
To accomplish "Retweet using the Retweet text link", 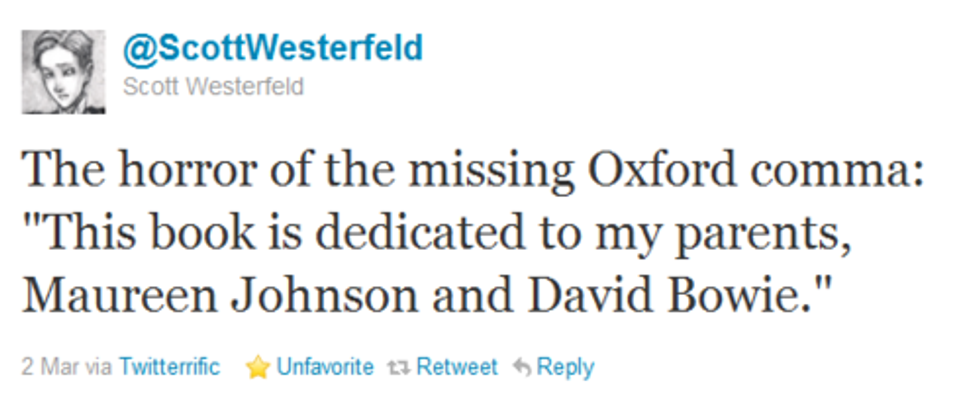I will 456,367.
